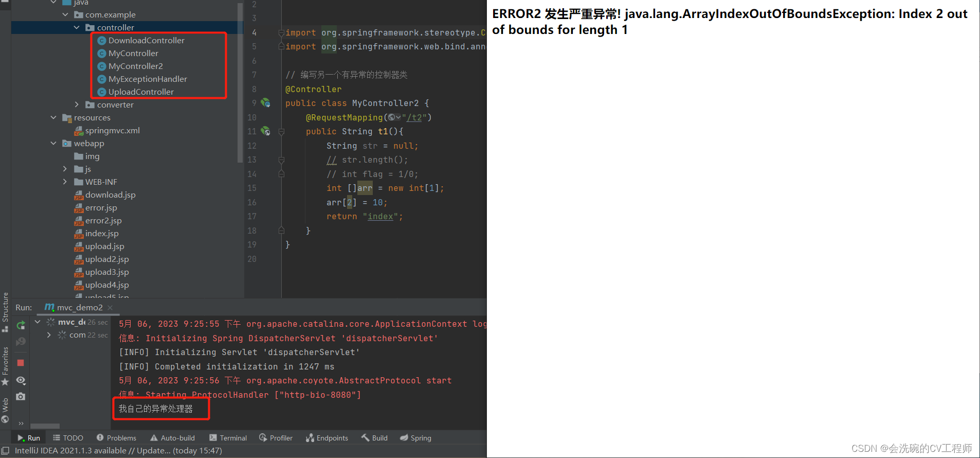
Task: Collapse the webapp folder
Action: click(x=53, y=143)
